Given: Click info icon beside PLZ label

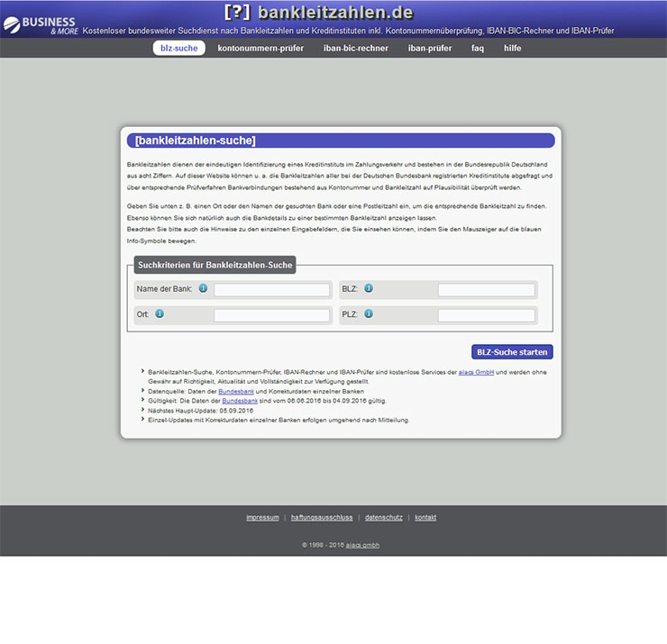Looking at the screenshot, I should tap(369, 313).
